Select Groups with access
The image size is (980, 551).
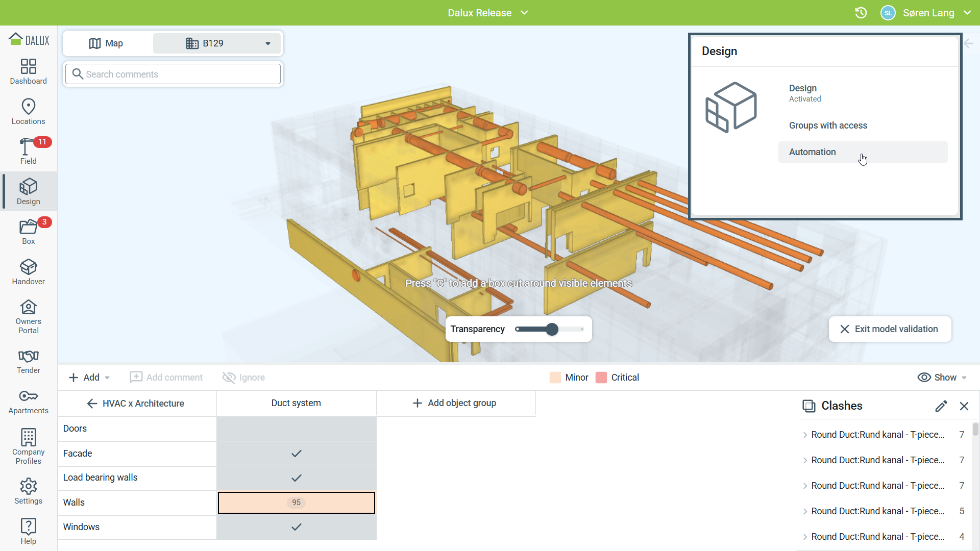[x=828, y=126]
